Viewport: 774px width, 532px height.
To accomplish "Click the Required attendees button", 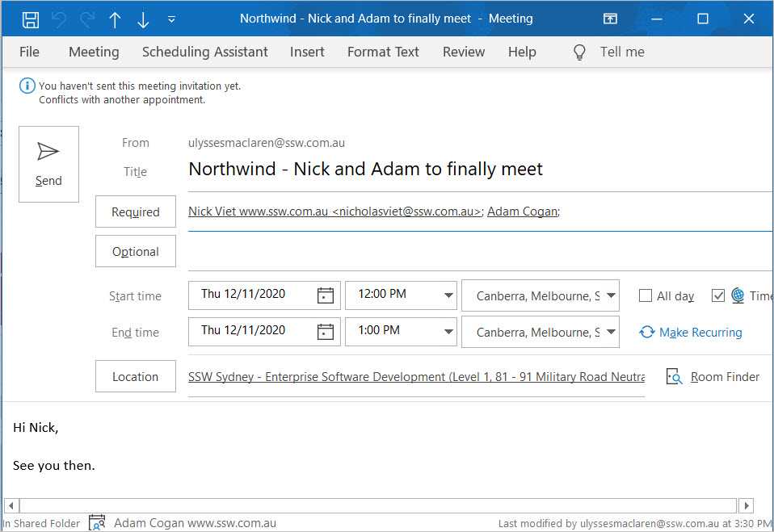I will click(x=136, y=212).
